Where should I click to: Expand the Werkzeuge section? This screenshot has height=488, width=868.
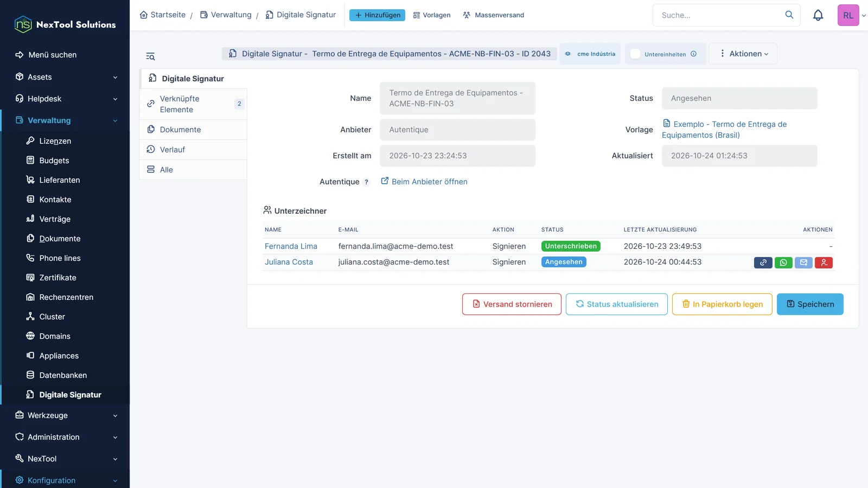(x=65, y=415)
